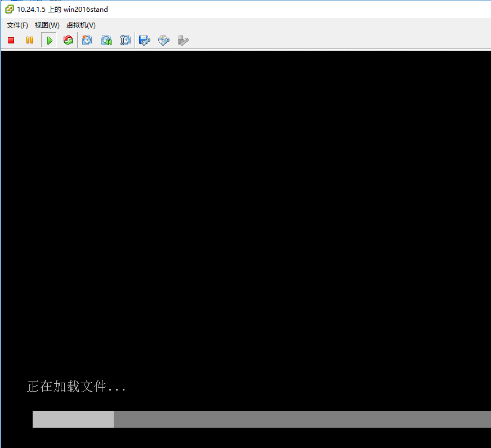Connect floppy device via floppy icon
The width and height of the screenshot is (491, 448).
pyautogui.click(x=144, y=40)
